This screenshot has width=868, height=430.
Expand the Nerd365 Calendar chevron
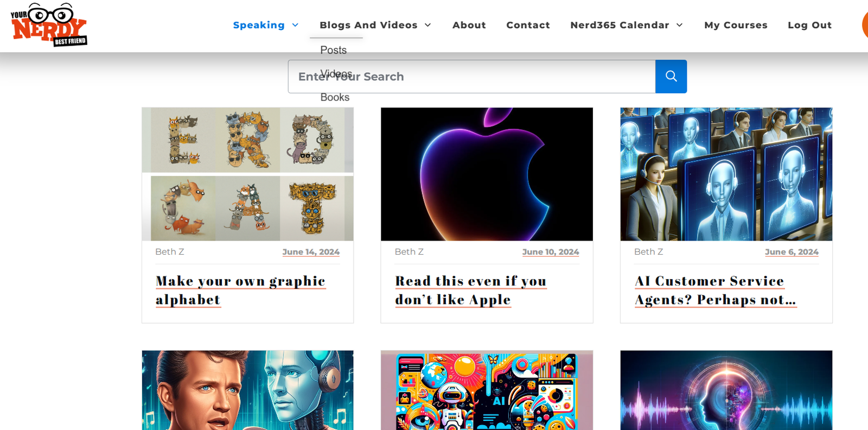[x=679, y=25]
